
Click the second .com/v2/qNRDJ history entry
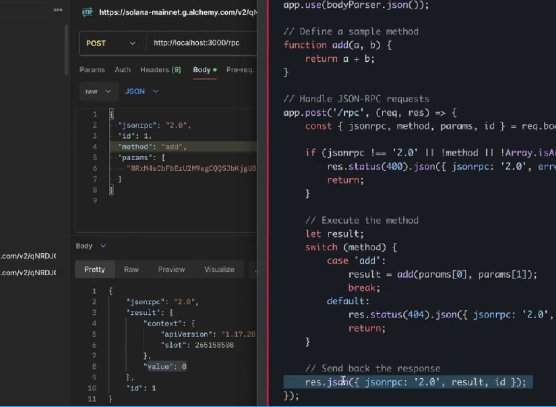coord(28,273)
